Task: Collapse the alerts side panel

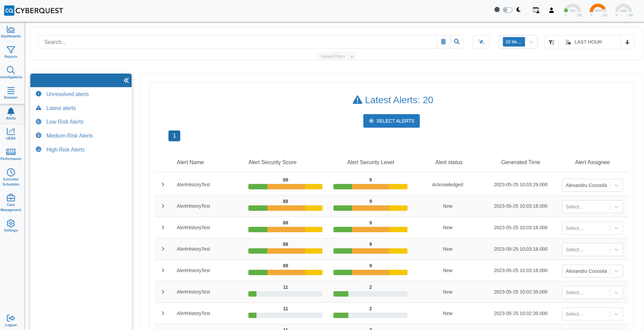Action: pyautogui.click(x=126, y=81)
